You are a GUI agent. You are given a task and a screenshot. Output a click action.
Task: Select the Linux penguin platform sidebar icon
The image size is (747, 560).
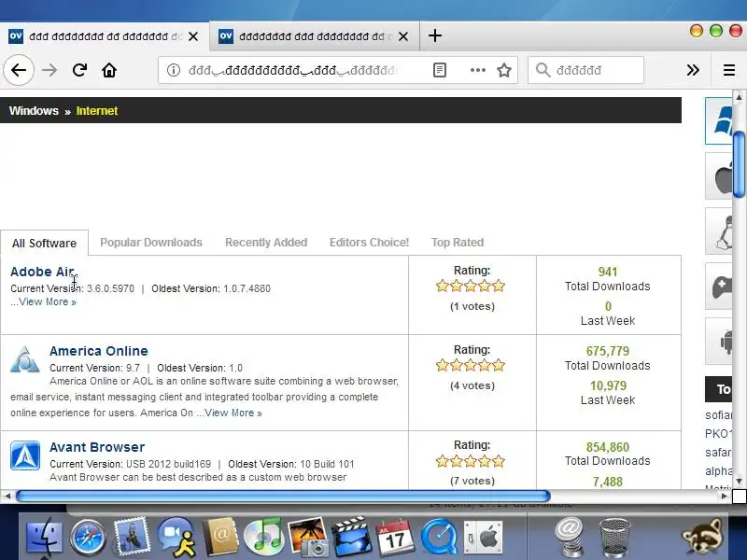tap(718, 231)
